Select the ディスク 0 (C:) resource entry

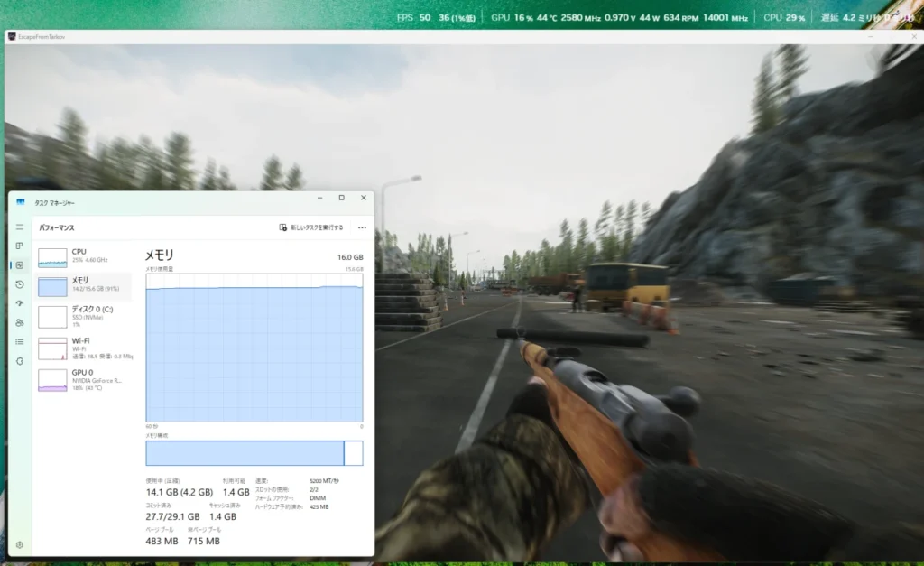[x=83, y=316]
